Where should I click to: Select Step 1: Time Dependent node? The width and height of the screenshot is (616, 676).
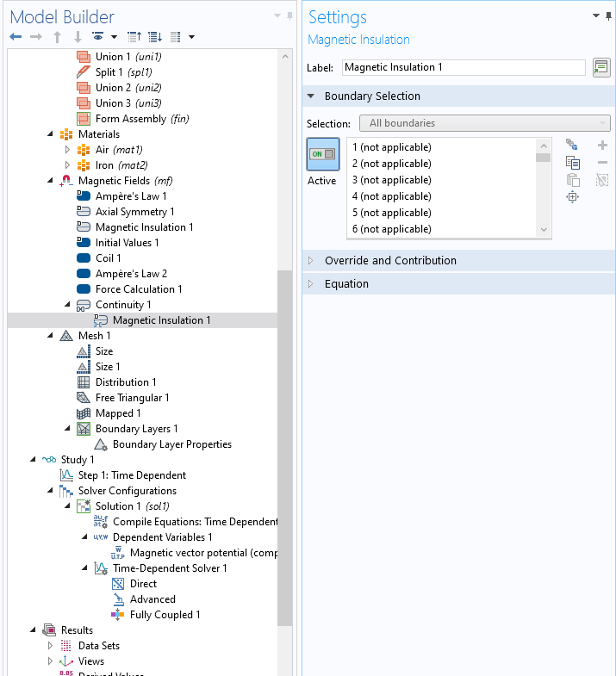pos(131,475)
